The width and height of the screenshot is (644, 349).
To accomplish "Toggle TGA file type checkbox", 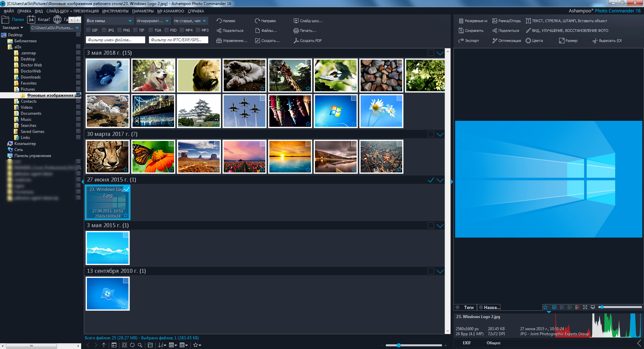I will [151, 30].
